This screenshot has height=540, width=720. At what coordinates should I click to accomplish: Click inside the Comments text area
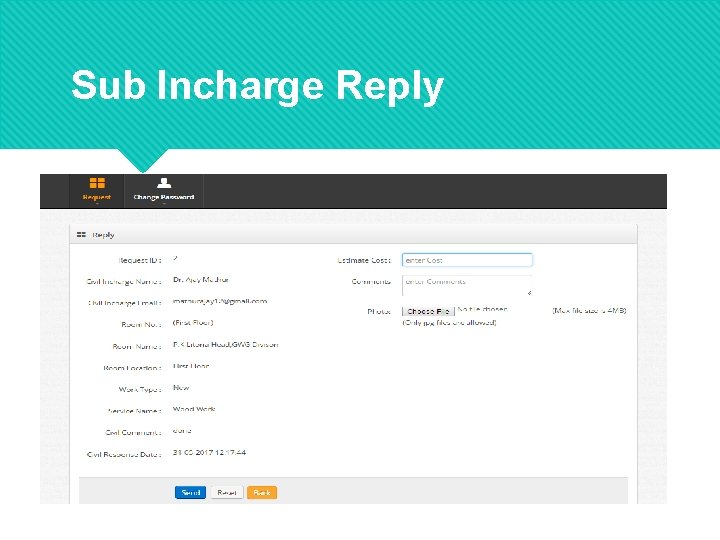pyautogui.click(x=467, y=286)
